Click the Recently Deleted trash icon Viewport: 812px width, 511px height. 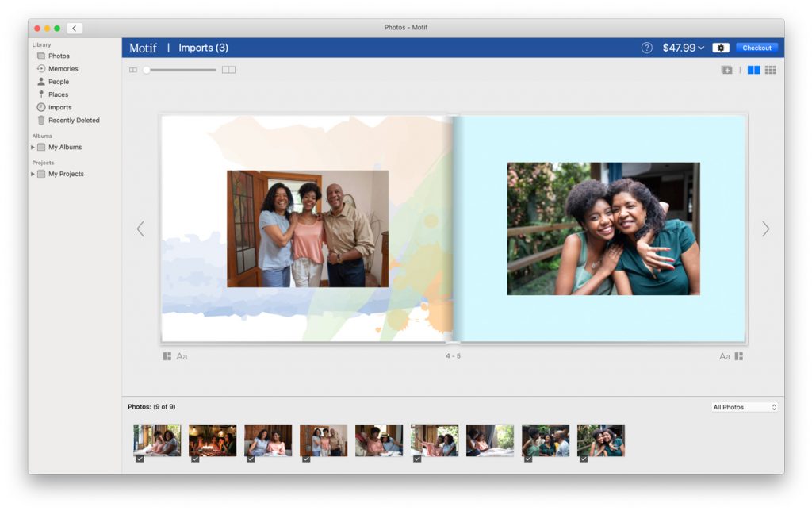tap(41, 121)
